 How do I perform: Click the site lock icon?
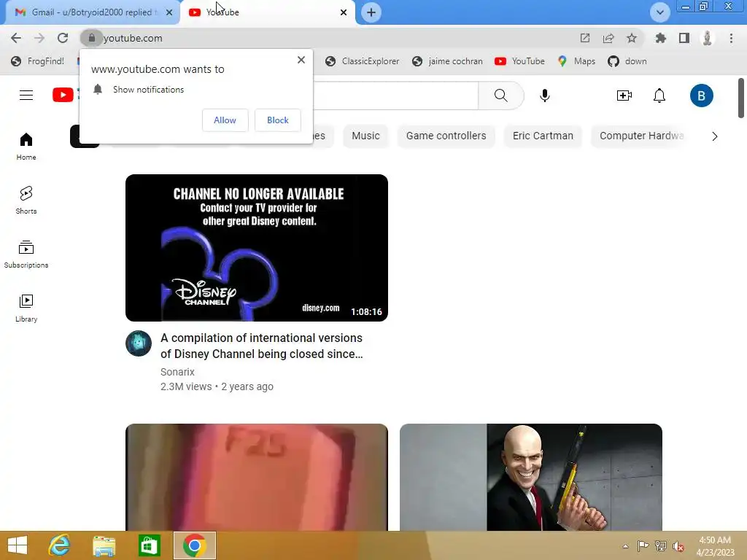[x=91, y=38]
